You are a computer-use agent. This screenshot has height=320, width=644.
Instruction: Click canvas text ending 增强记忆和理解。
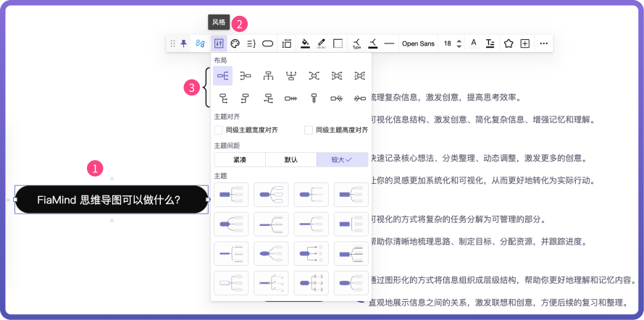point(483,119)
